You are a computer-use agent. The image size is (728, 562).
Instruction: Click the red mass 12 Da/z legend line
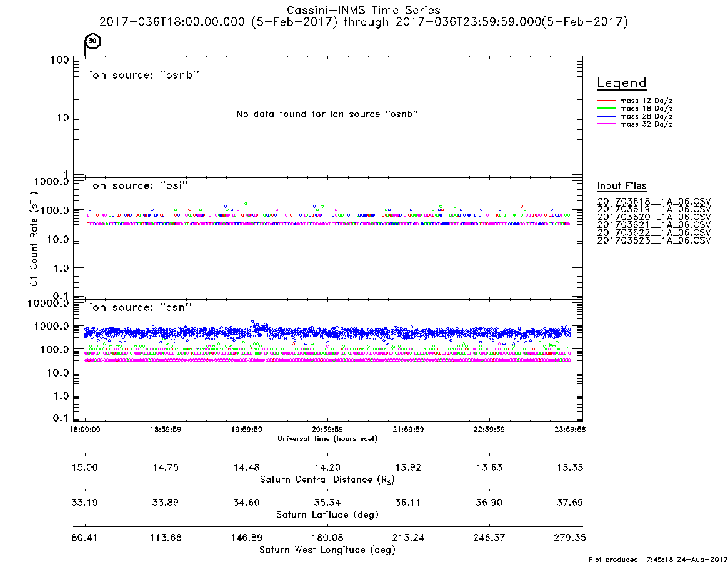[x=606, y=101]
